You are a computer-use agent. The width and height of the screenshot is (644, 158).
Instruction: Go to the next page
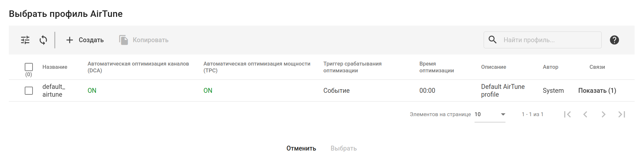[603, 114]
